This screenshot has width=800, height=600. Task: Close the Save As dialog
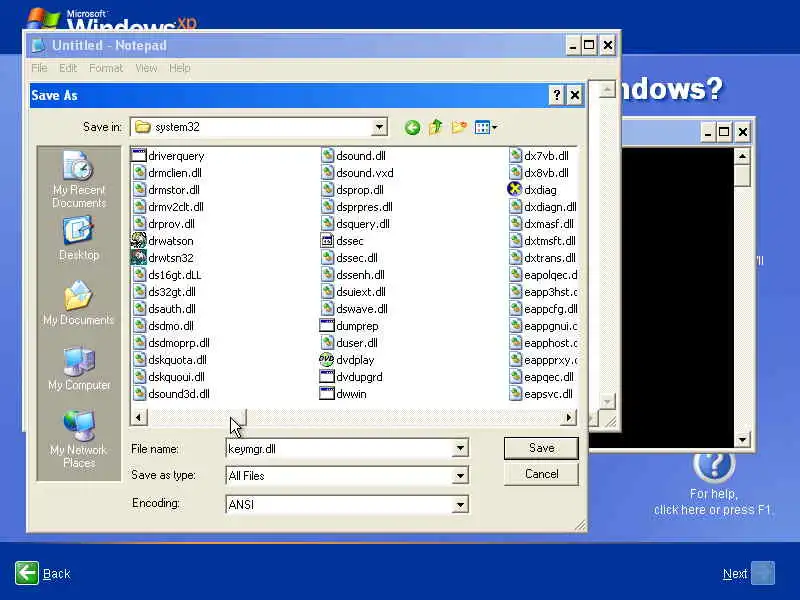click(x=574, y=95)
